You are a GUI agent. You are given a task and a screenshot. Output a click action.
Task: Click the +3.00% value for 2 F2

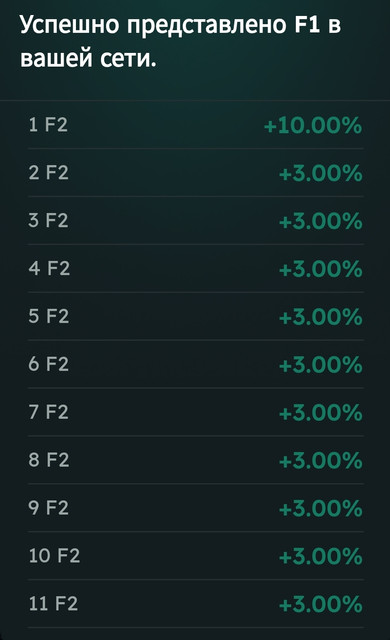coord(321,173)
